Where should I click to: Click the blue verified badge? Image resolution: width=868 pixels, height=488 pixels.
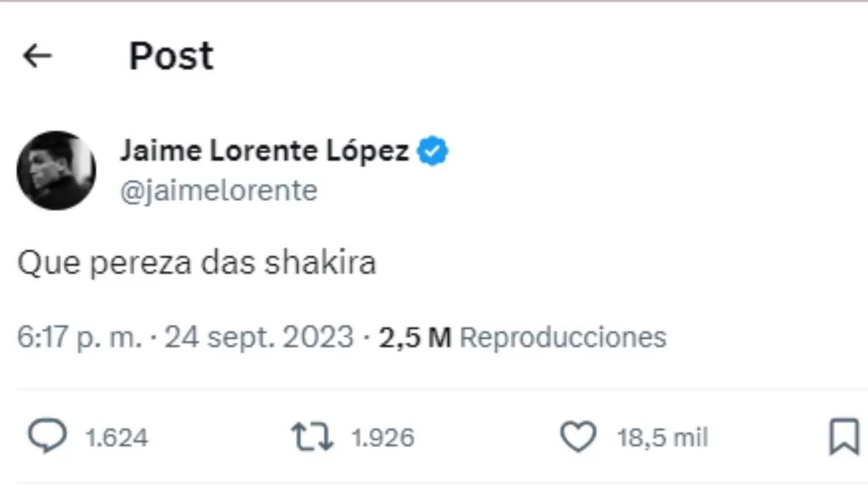pyautogui.click(x=435, y=152)
